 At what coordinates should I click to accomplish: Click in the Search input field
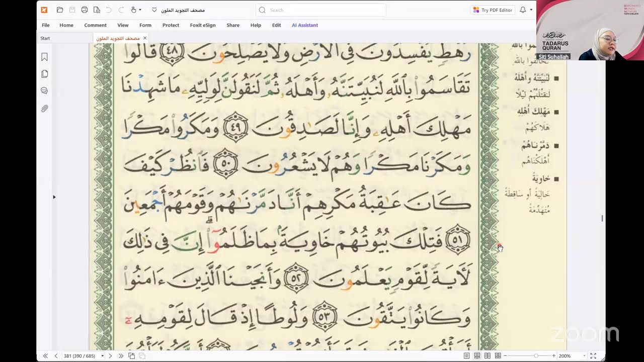click(x=321, y=10)
